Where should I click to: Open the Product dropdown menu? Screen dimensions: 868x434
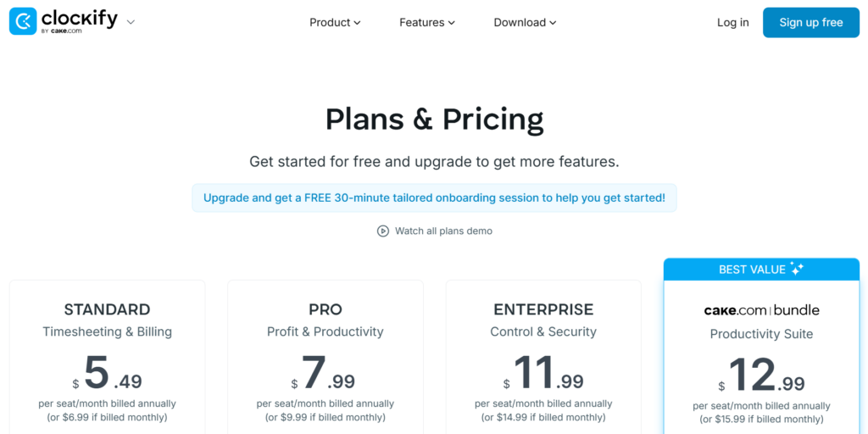(335, 23)
